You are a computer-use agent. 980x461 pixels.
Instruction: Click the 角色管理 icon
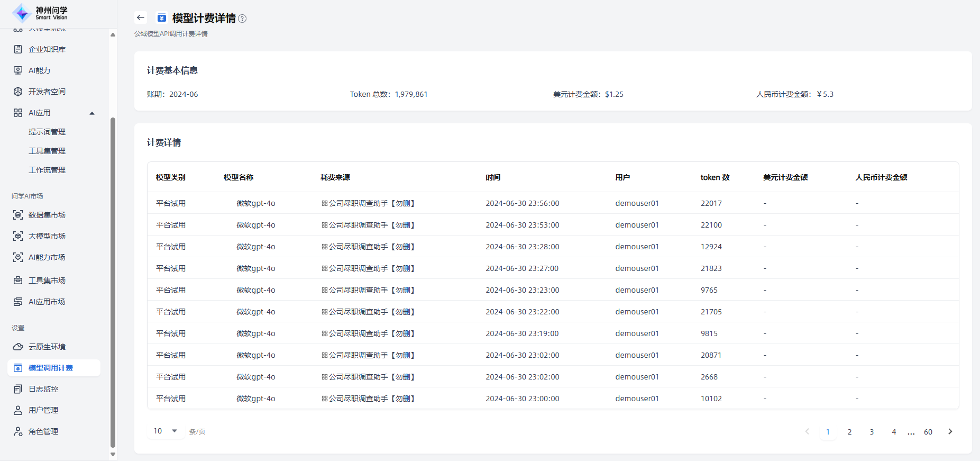pos(18,431)
